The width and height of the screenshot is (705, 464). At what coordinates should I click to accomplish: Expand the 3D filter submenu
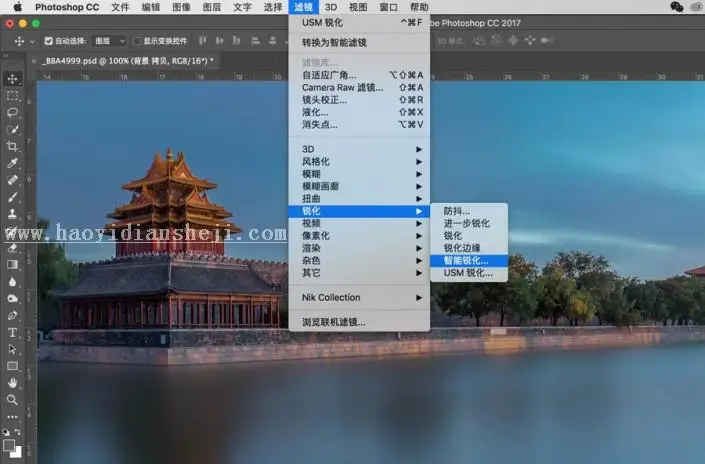pos(359,149)
